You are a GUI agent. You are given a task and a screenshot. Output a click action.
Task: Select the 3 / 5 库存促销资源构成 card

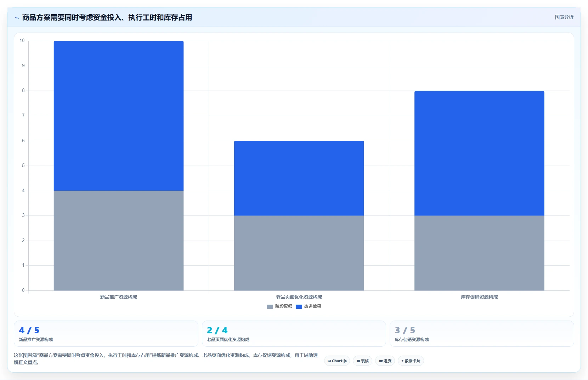pyautogui.click(x=482, y=334)
